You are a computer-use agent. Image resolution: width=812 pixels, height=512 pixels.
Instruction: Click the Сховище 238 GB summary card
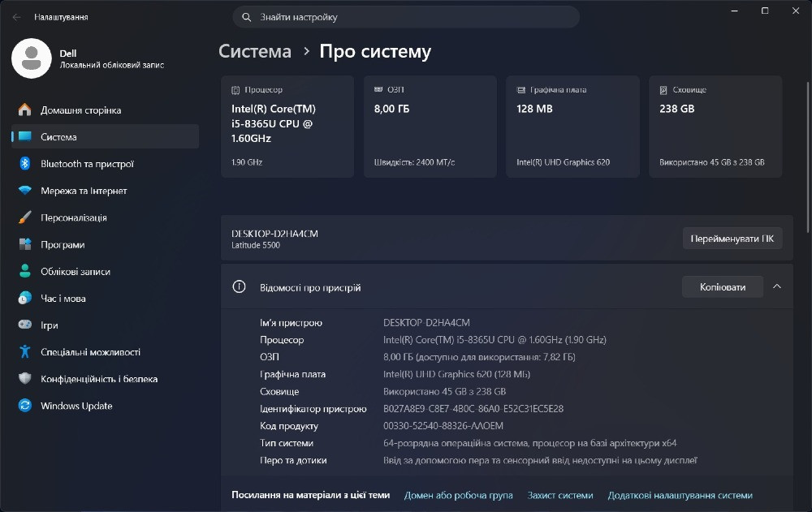click(715, 127)
